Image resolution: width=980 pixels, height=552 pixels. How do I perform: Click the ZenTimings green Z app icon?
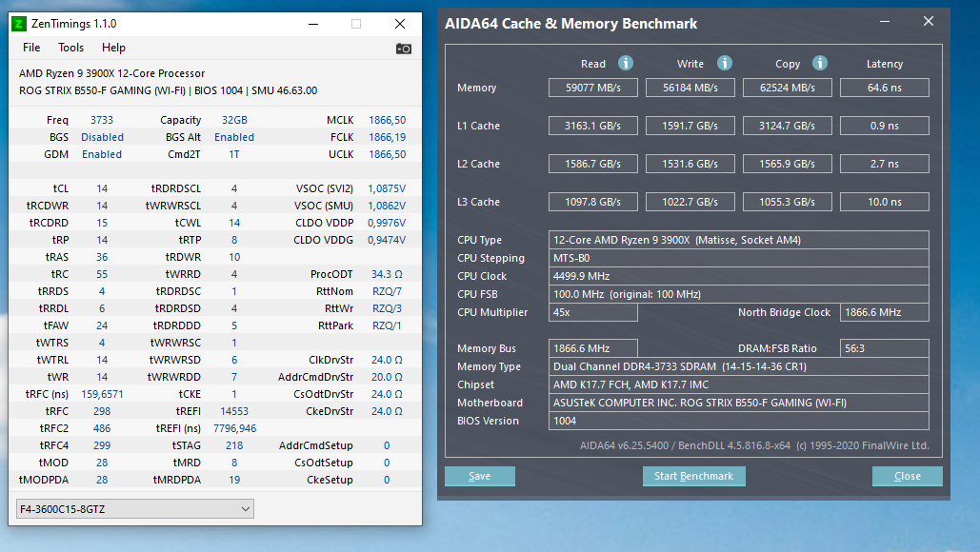point(19,24)
